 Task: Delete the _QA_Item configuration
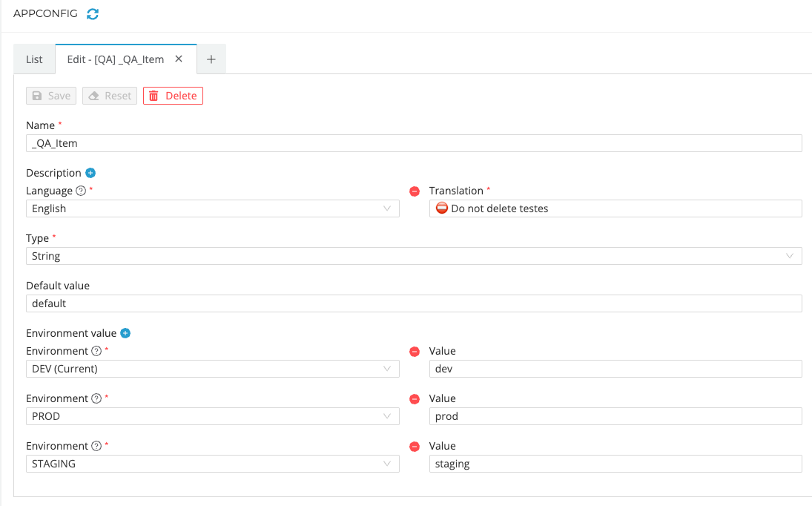coord(173,95)
